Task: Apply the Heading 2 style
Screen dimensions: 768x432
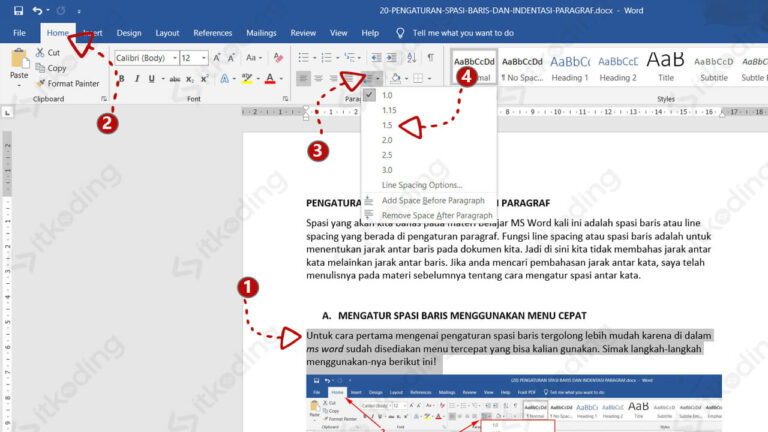Action: click(618, 68)
